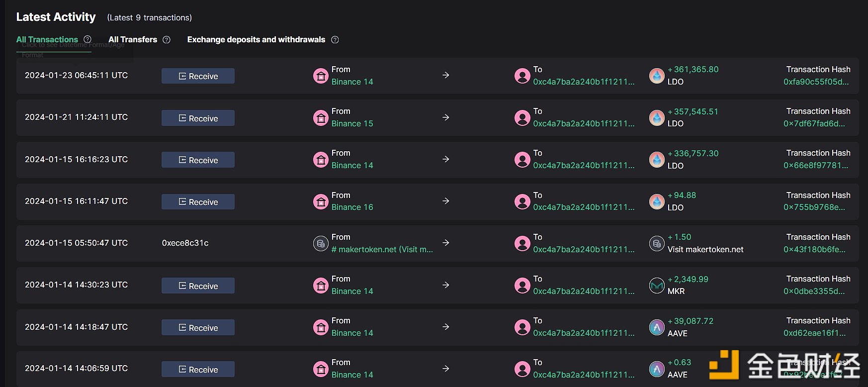The width and height of the screenshot is (868, 387).
Task: Open makertoken.net sender address link
Action: tap(382, 250)
